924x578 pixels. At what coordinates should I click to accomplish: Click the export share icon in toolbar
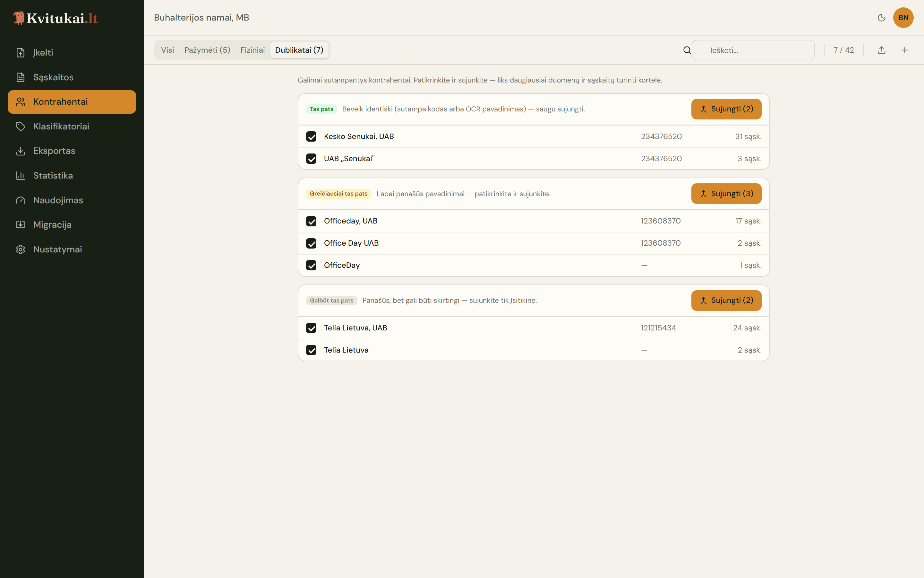coord(882,50)
